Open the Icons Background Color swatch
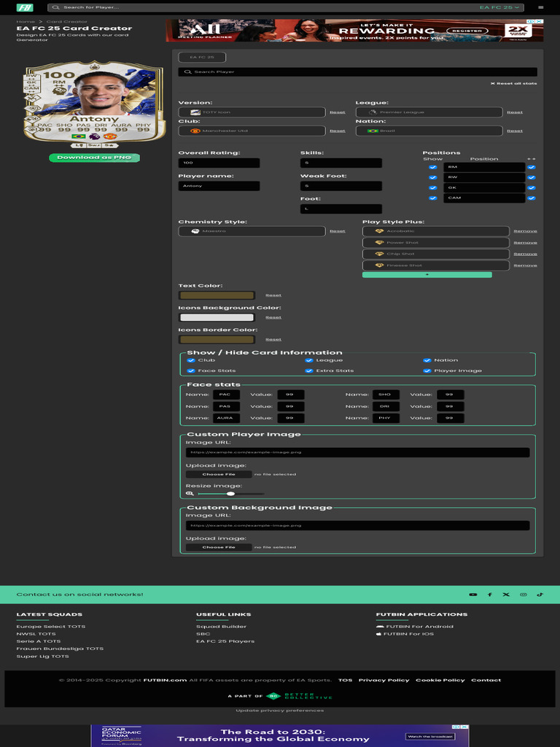 pos(217,317)
